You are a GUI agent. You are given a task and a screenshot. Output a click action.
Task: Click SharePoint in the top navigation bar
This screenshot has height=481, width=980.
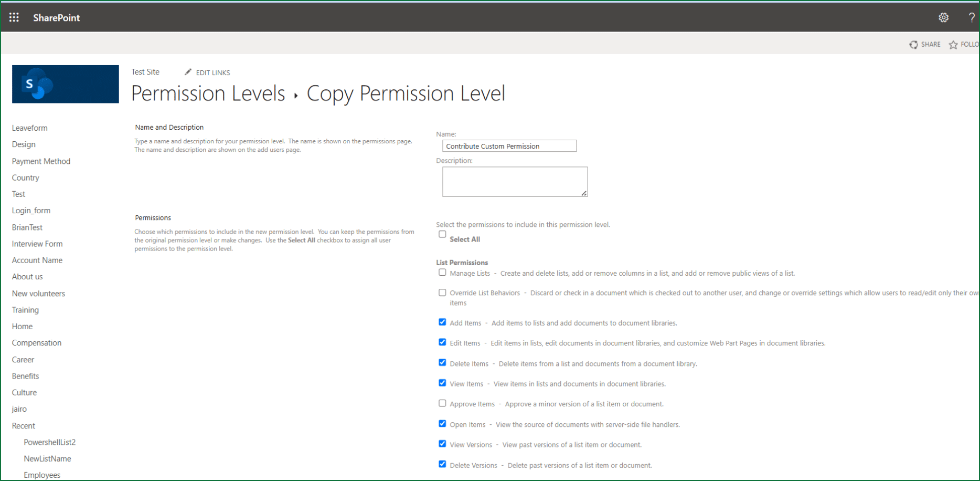56,17
